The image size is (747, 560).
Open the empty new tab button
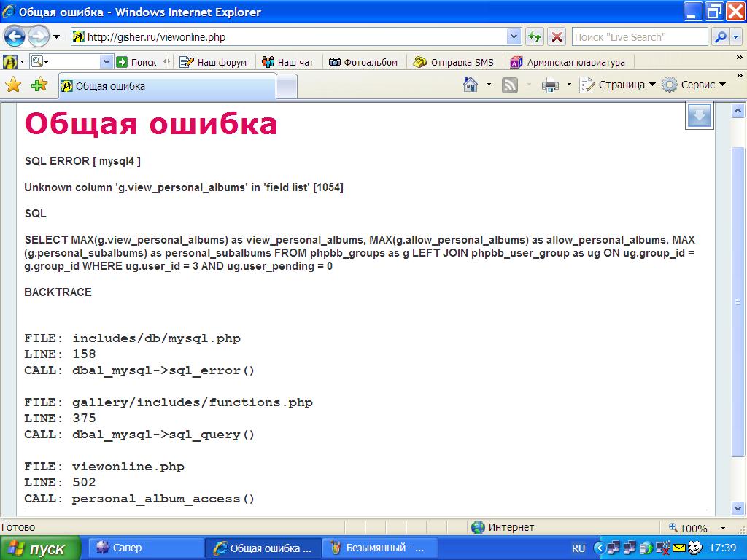(x=287, y=86)
